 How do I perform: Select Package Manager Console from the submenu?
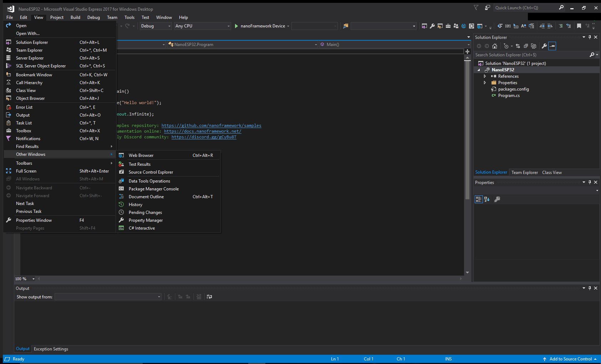pyautogui.click(x=153, y=189)
